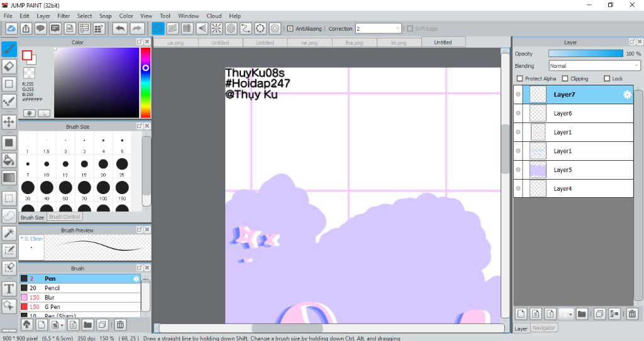Add a new layer folder

click(x=582, y=314)
